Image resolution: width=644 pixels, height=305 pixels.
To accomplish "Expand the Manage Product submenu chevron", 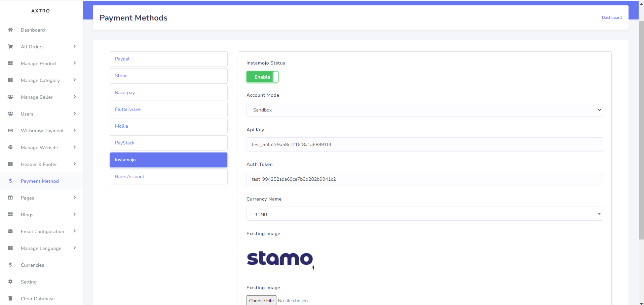I will (x=75, y=63).
